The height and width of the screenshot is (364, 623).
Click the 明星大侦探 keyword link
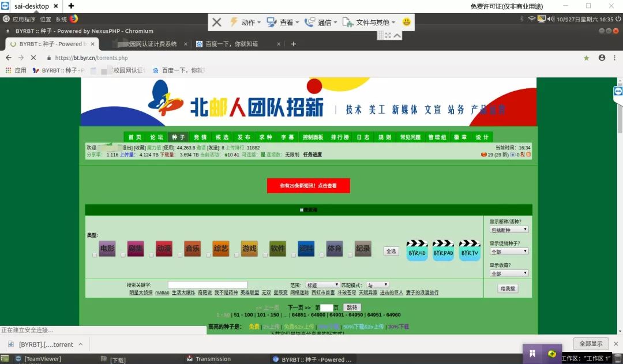(x=141, y=292)
